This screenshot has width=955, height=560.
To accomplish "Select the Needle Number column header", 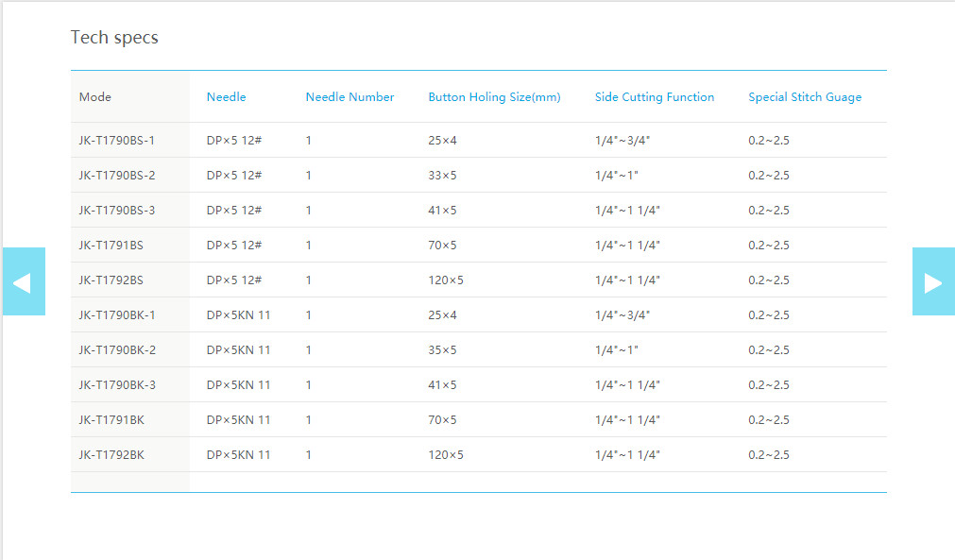I will (350, 96).
